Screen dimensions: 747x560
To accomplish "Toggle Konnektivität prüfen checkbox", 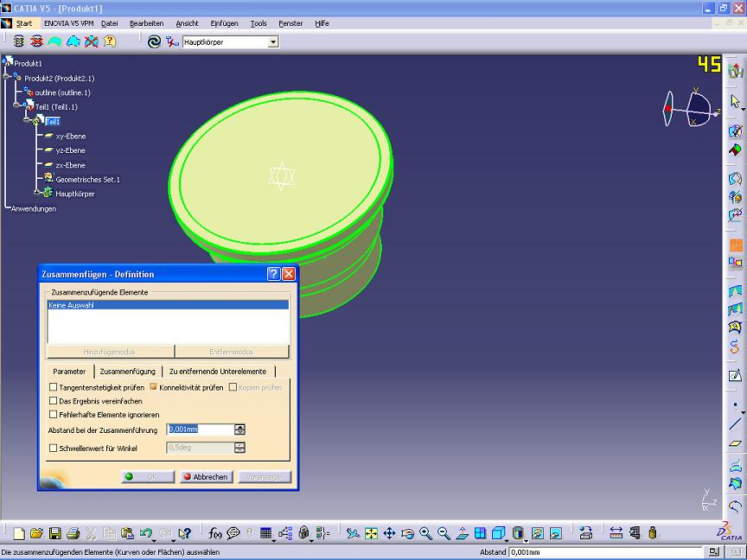I will [153, 387].
